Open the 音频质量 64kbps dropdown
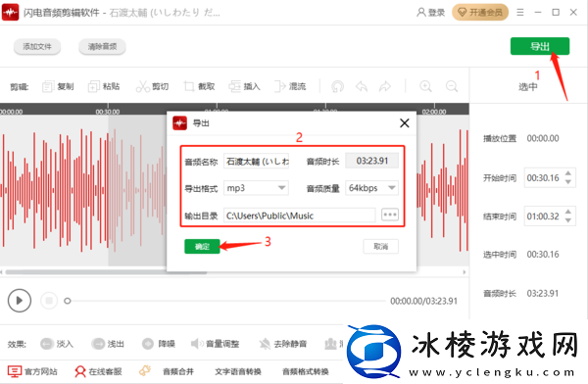This screenshot has width=588, height=384. [371, 188]
